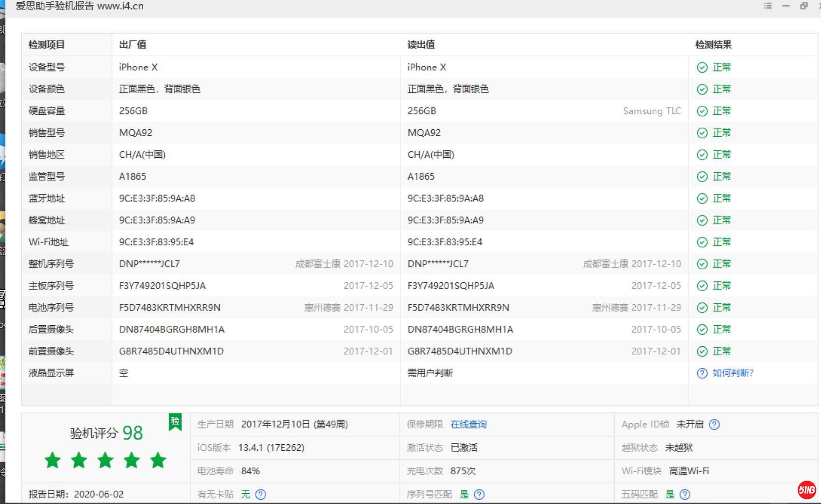Screen dimensions: 821x504
Task: Click green check icon in Wi-Fi地址 row
Action: tap(702, 242)
